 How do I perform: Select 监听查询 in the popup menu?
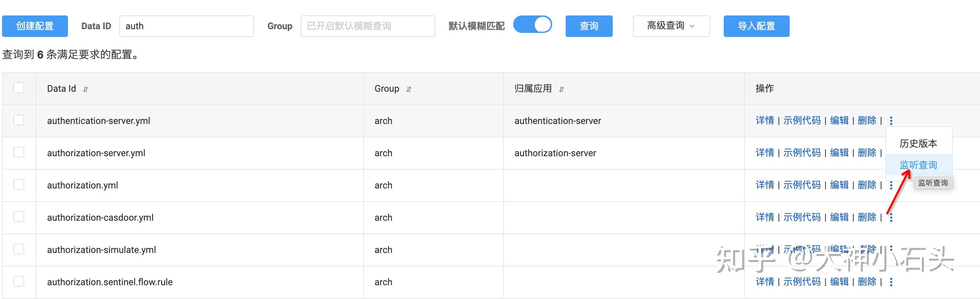918,165
